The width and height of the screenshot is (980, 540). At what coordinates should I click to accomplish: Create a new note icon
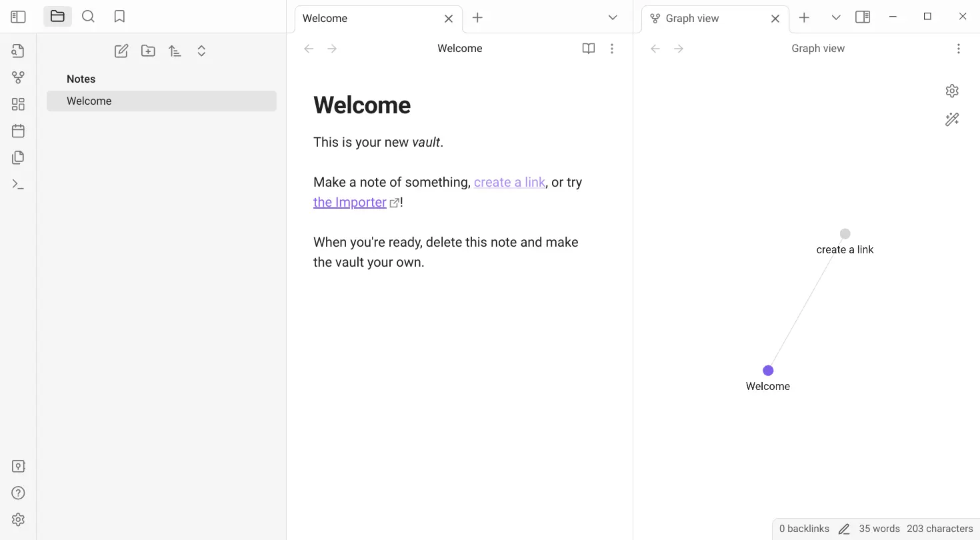pyautogui.click(x=121, y=51)
